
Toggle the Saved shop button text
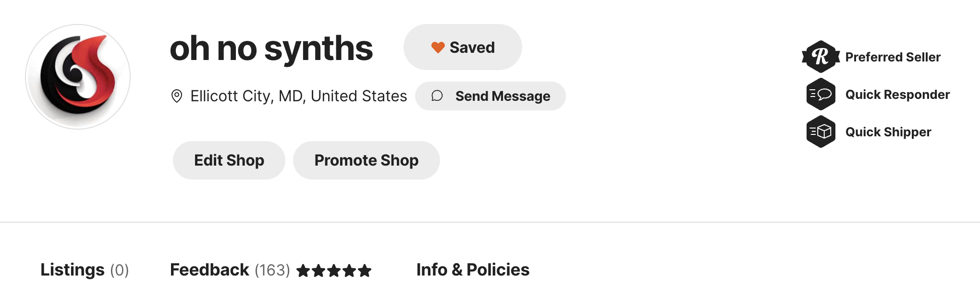[472, 48]
